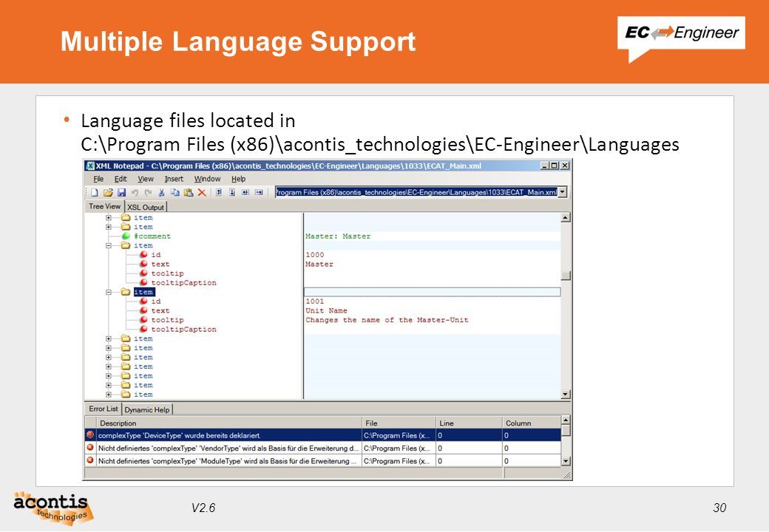Open the file path address dropdown arrow
Viewport: 769px width, 532px height.
tap(562, 193)
